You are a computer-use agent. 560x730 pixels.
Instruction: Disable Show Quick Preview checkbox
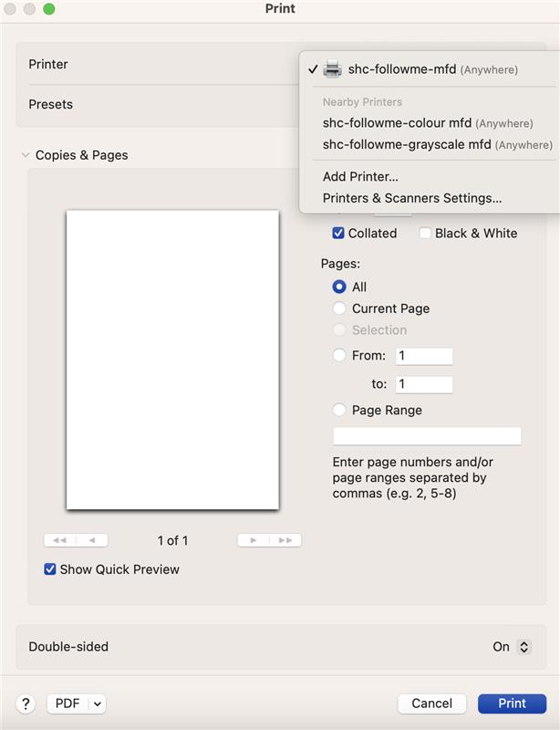coord(50,569)
